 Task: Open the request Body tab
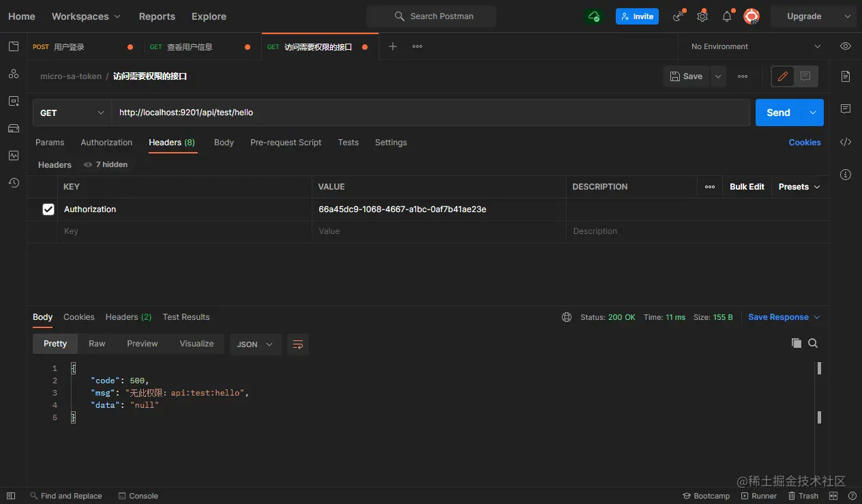click(224, 143)
